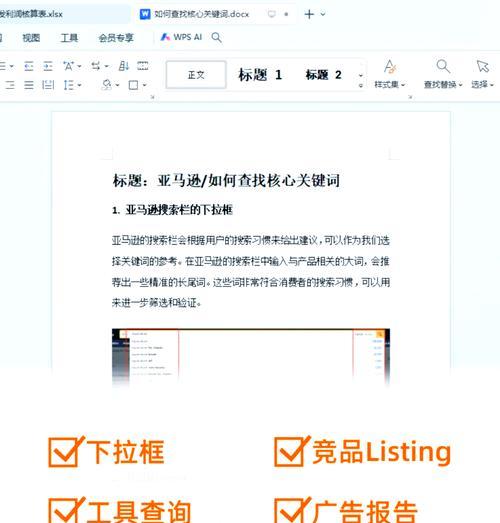500x523 pixels.
Task: Click the plus icon to add new tab
Action: (309, 14)
